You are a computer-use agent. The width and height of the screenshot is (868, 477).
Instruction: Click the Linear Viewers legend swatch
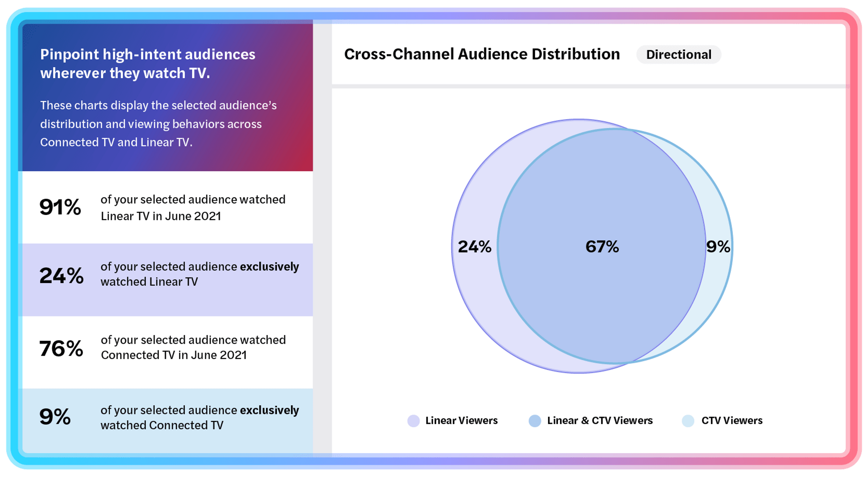(414, 421)
